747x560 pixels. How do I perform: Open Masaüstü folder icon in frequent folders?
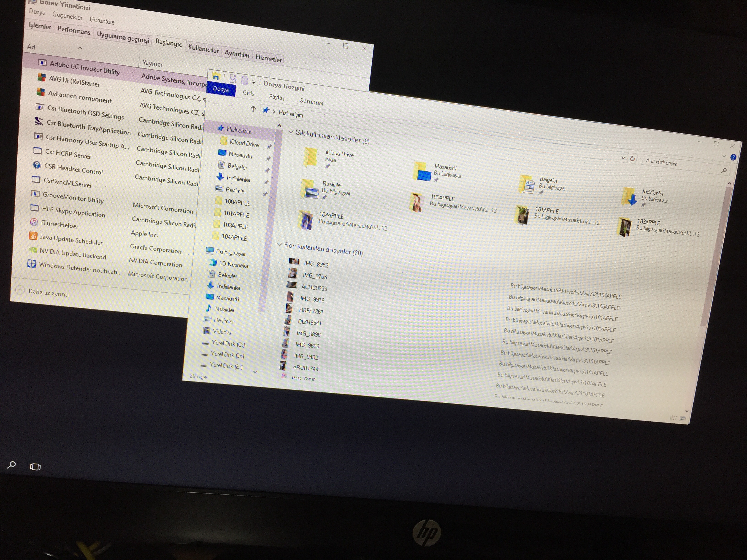click(422, 172)
